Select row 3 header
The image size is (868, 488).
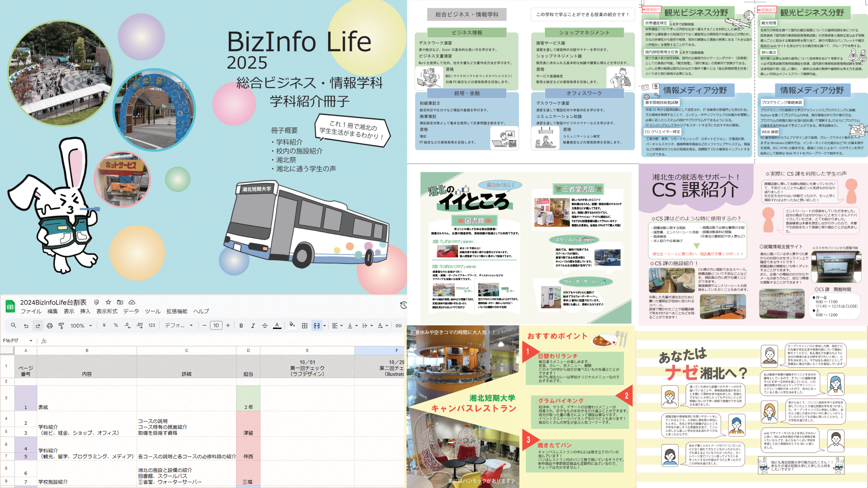[6, 398]
